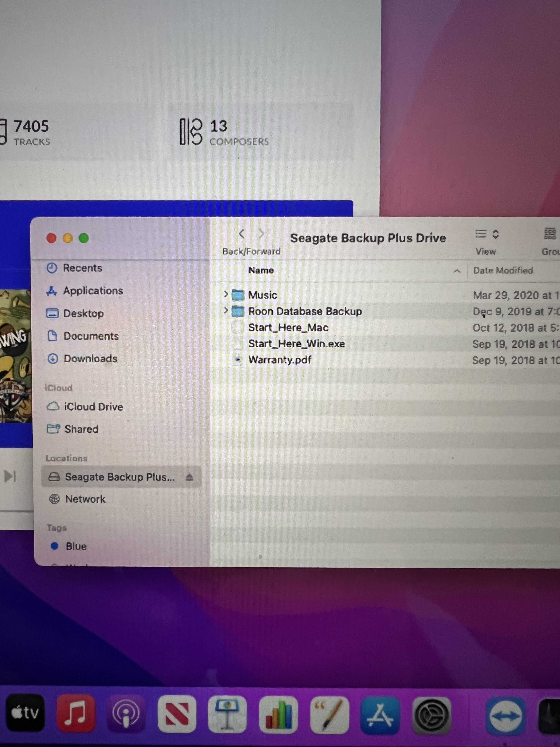Screen dimensions: 560x747
Task: Select the Music folder icon
Action: [x=238, y=295]
